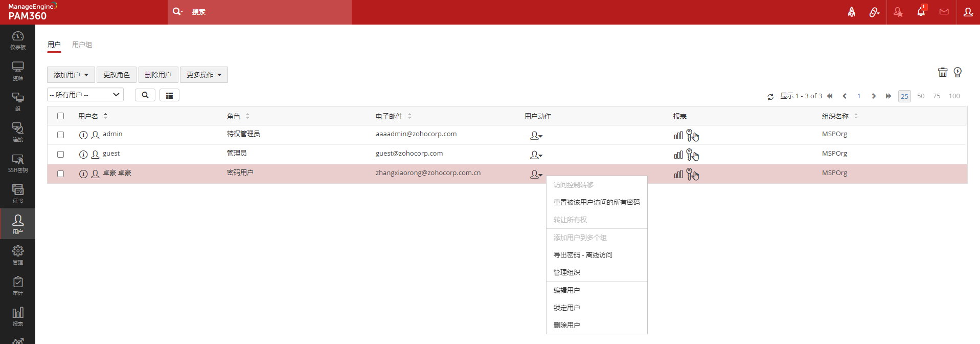Click the key-link icon in header
The height and width of the screenshot is (344, 980).
pyautogui.click(x=874, y=12)
